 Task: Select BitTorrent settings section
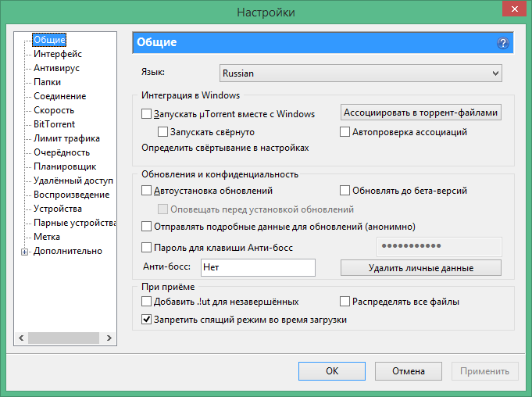[x=54, y=124]
